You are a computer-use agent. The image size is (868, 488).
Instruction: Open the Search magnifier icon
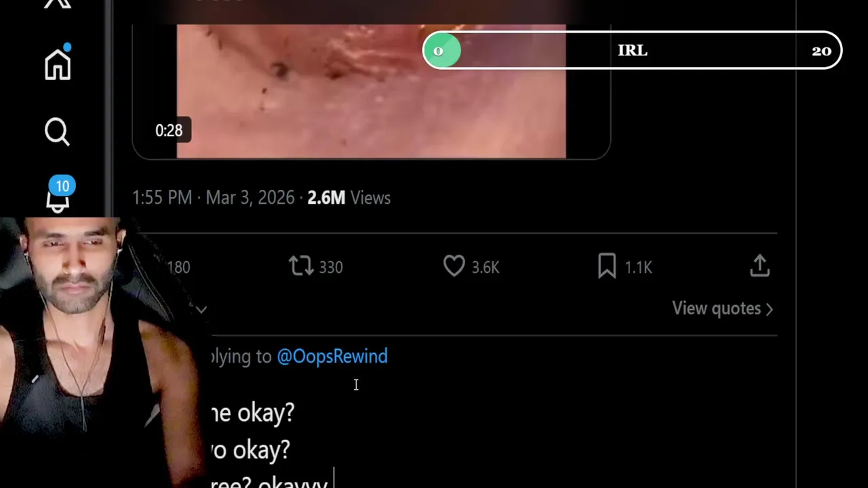[x=58, y=131]
